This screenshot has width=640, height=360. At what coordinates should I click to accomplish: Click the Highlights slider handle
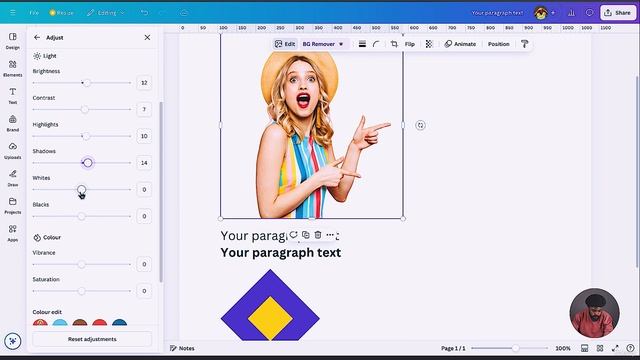pyautogui.click(x=86, y=136)
